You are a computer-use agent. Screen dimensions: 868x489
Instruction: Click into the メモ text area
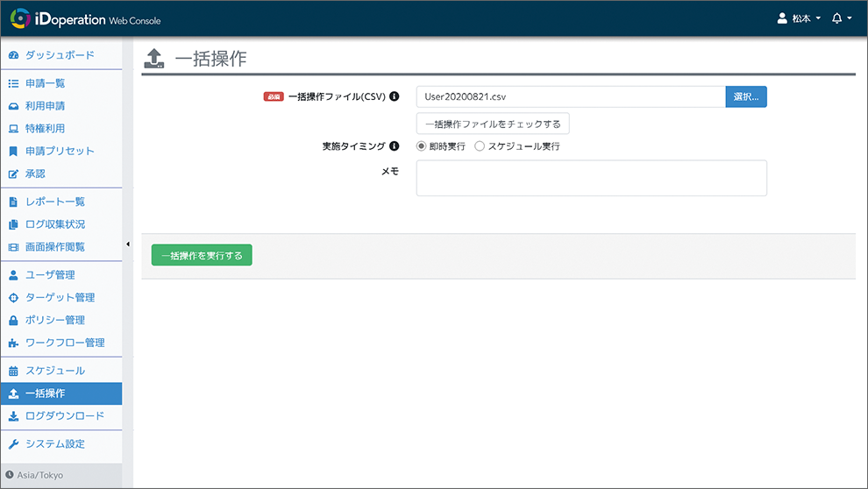point(591,178)
